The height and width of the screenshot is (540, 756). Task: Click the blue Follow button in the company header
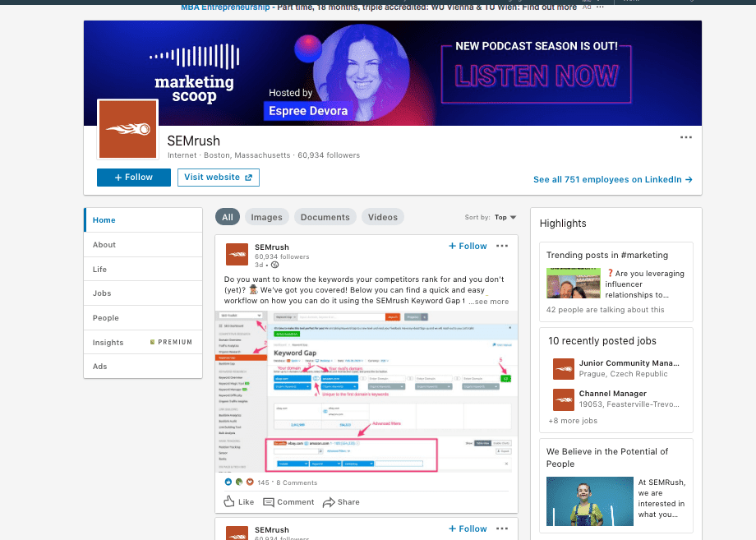point(134,177)
